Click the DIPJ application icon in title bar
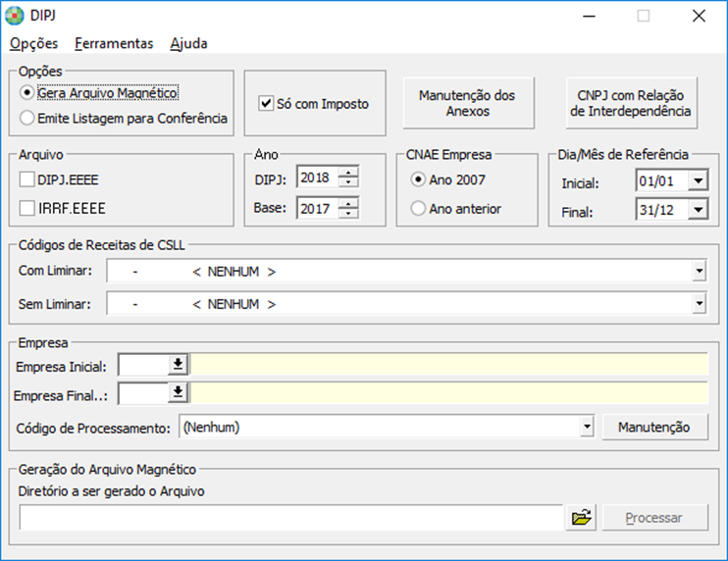The height and width of the screenshot is (561, 728). click(14, 16)
